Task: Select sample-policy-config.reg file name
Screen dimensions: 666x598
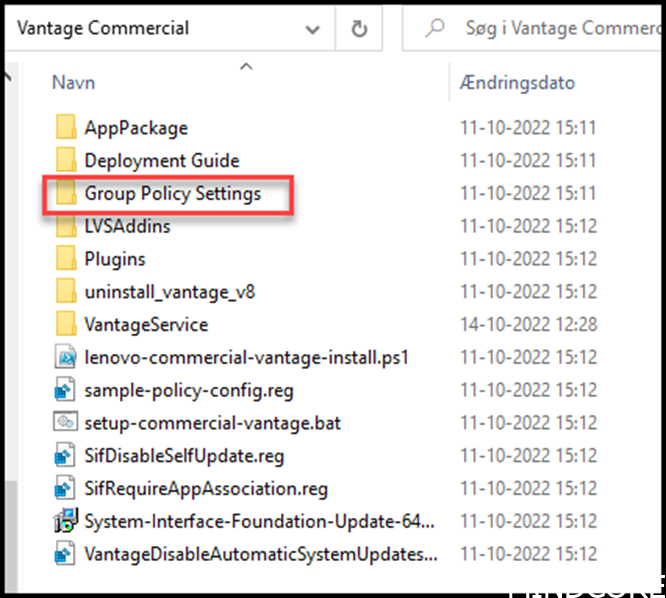Action: tap(189, 390)
